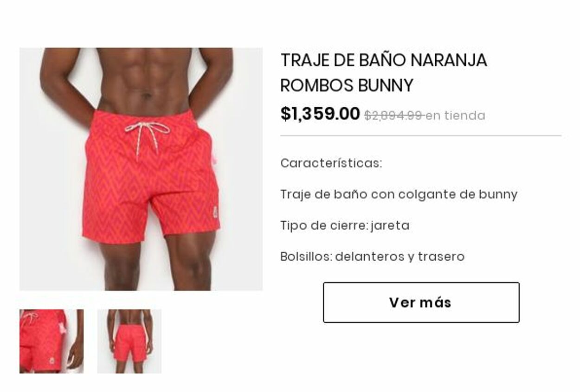This screenshot has width=580, height=392.
Task: Select the back-view swim trunks thumbnail
Action: 129,341
